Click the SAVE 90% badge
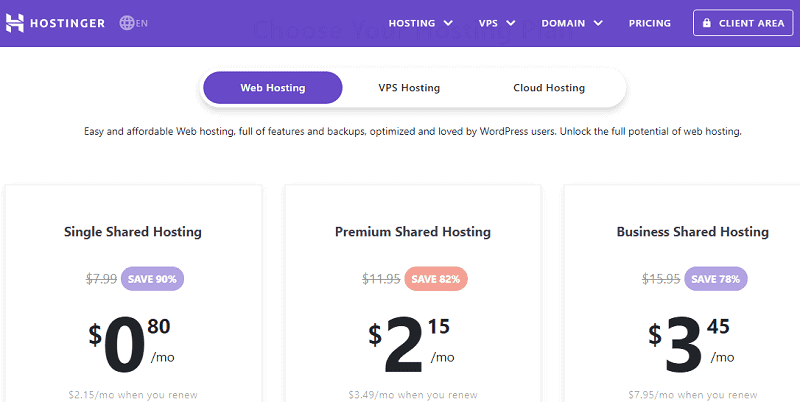Viewport: 800px width, 402px height. coord(152,279)
